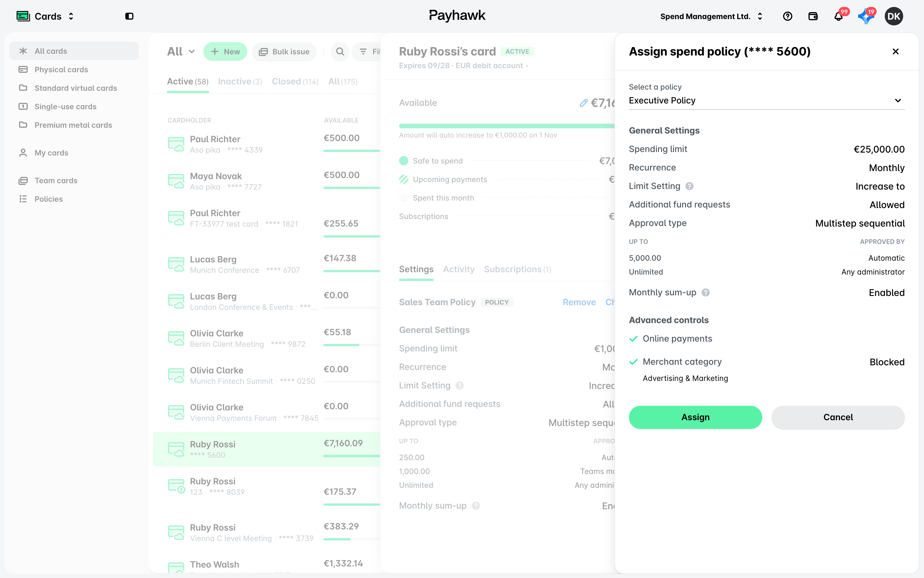Switch to the All (175) tab

coord(343,81)
